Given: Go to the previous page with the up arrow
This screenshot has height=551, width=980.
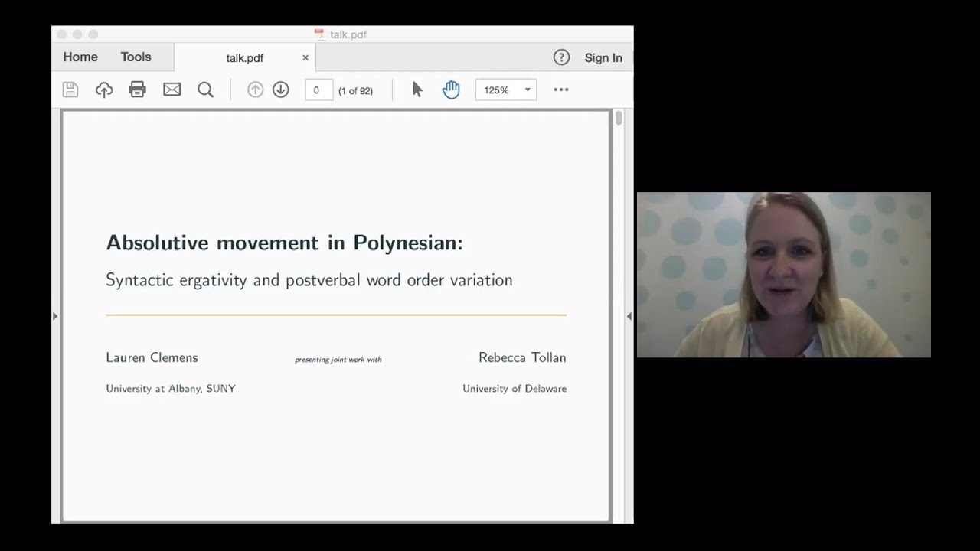Looking at the screenshot, I should point(255,90).
